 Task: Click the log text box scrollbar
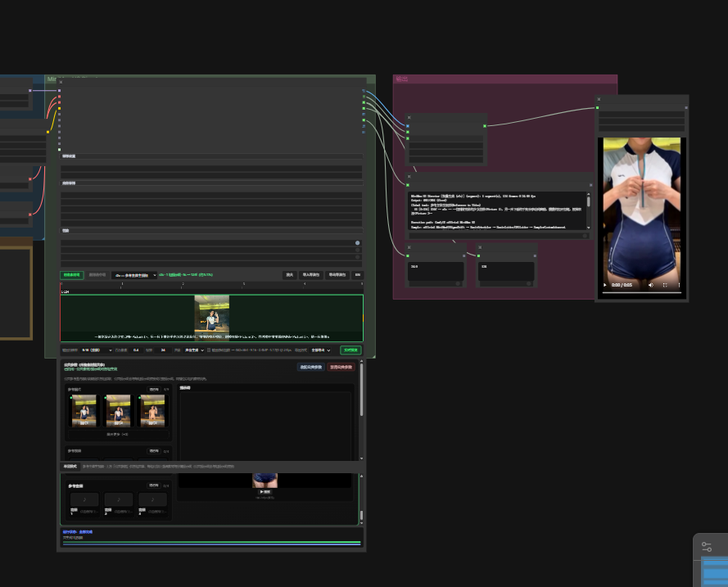[x=589, y=202]
